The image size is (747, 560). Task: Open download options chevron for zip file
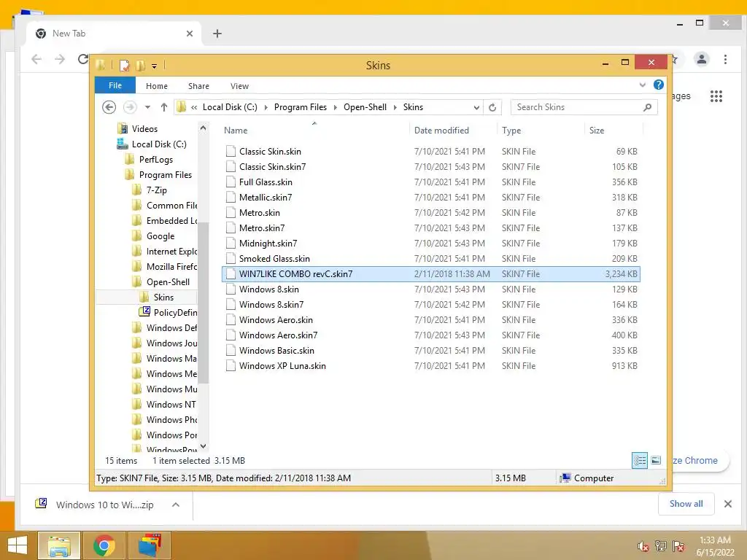[x=176, y=505]
